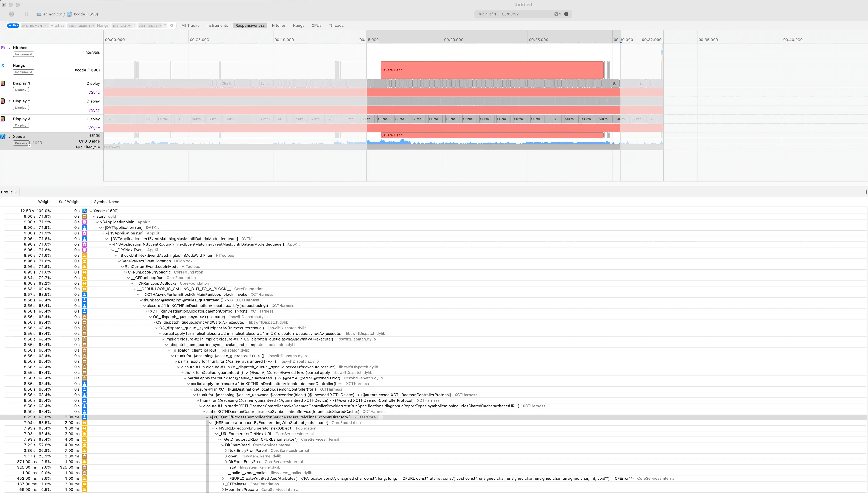
Task: Open the Profile detail selector
Action: pyautogui.click(x=9, y=192)
